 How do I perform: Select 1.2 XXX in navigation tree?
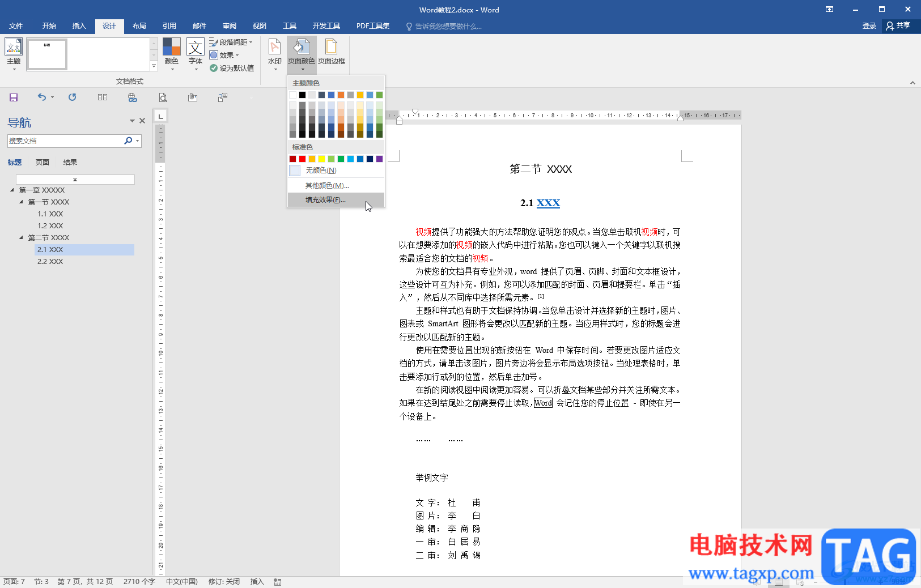click(x=50, y=225)
